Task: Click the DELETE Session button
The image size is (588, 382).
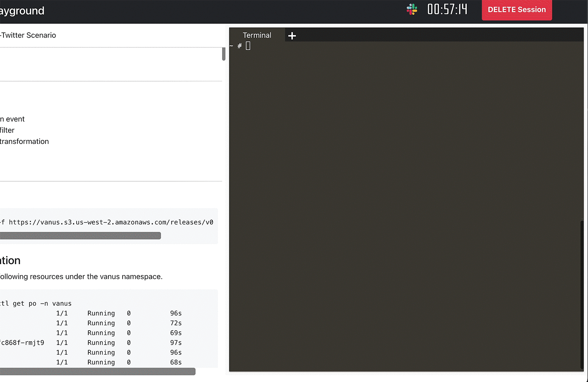Action: click(x=517, y=10)
